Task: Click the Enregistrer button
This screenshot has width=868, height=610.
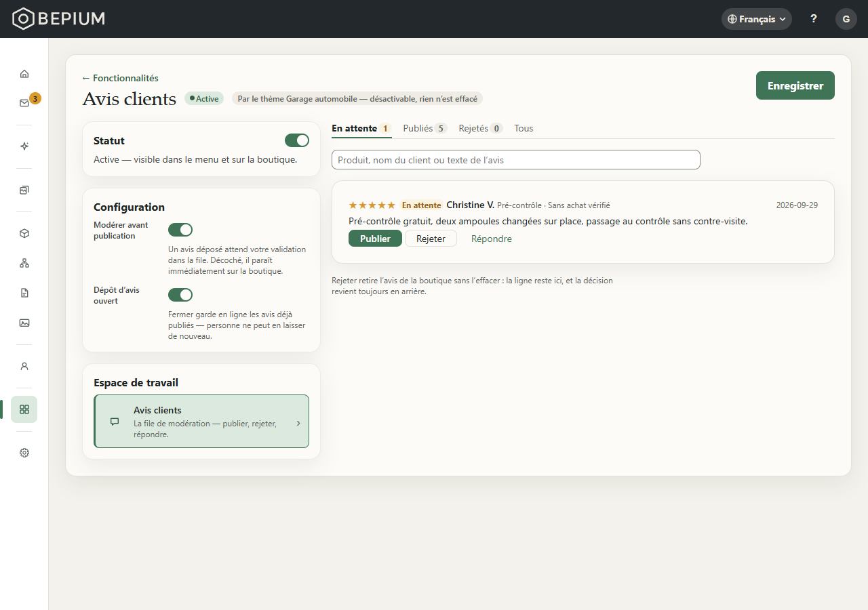Action: click(795, 85)
